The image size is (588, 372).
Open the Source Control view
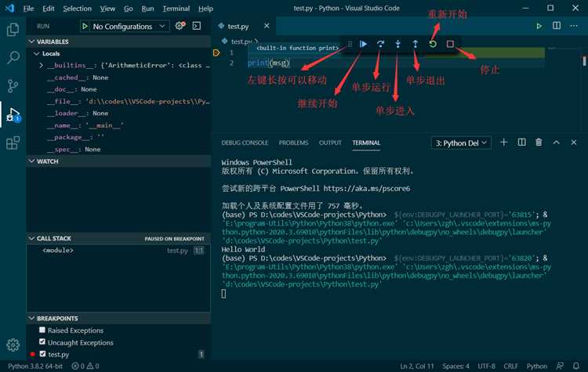(13, 86)
